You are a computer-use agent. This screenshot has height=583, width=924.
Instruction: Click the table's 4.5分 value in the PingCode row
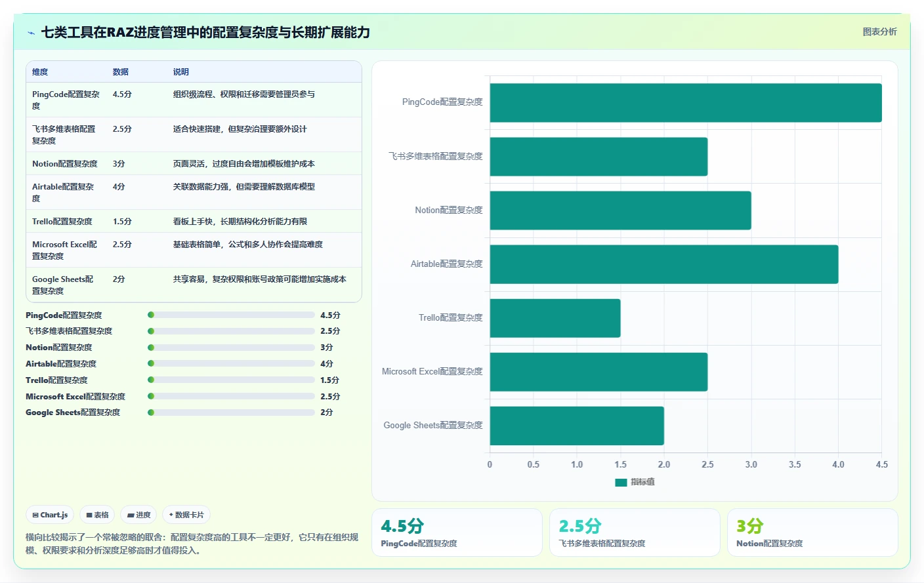point(122,94)
